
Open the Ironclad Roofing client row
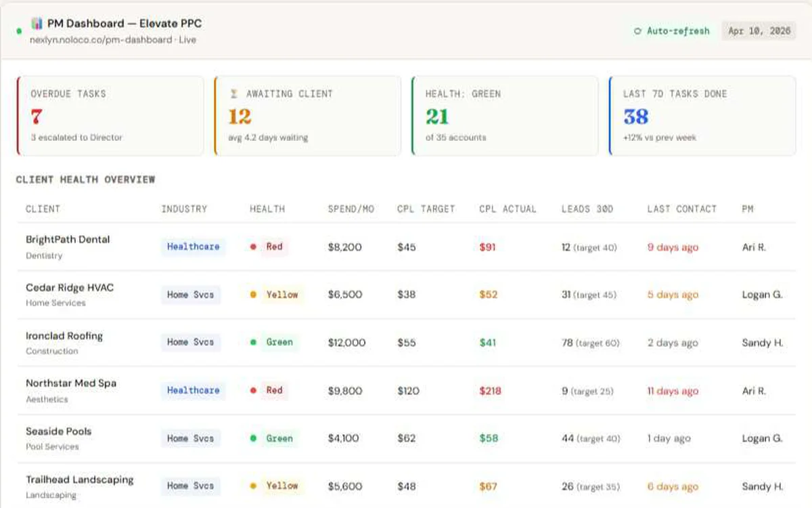tap(407, 343)
